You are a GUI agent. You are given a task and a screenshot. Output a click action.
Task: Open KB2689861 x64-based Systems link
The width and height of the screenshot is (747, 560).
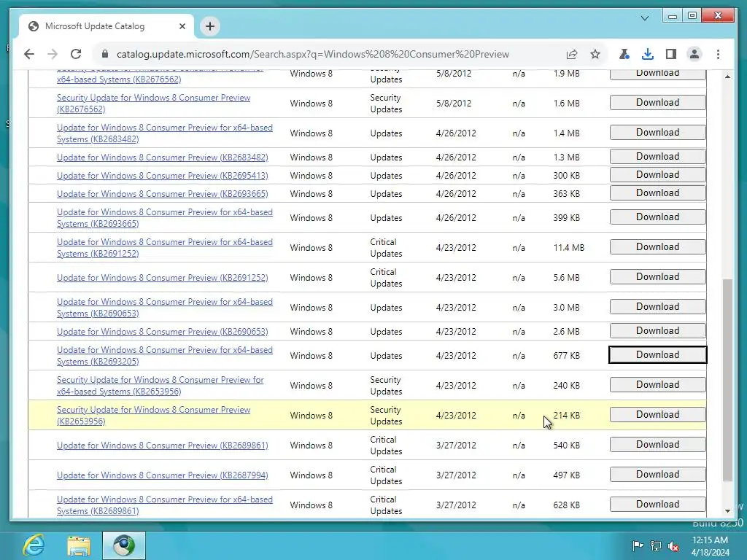(x=165, y=505)
